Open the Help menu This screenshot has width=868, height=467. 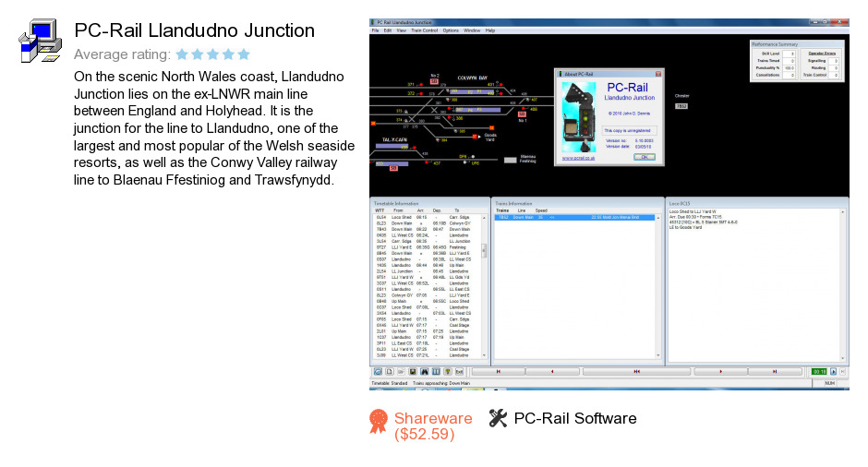point(490,30)
